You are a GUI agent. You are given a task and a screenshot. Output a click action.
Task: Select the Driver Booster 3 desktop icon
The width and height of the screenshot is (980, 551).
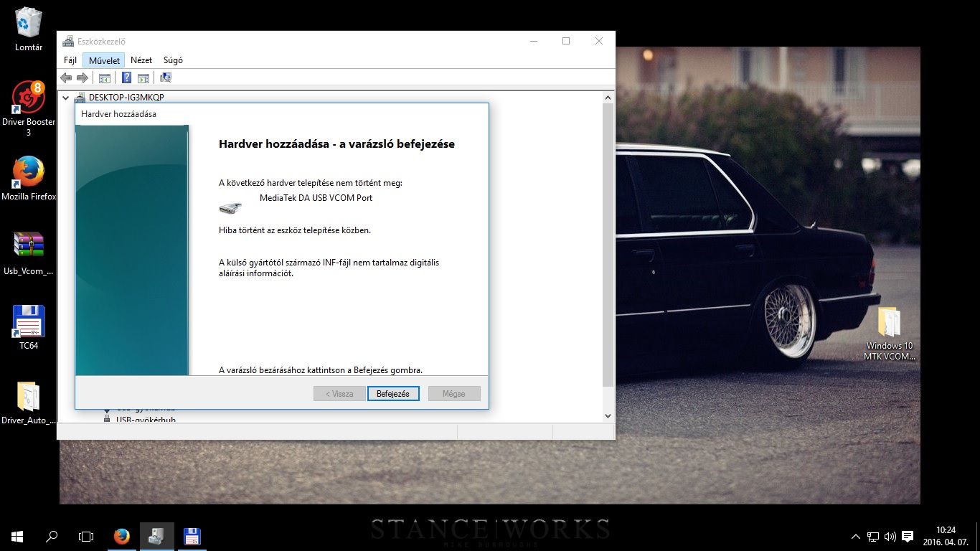(x=29, y=109)
